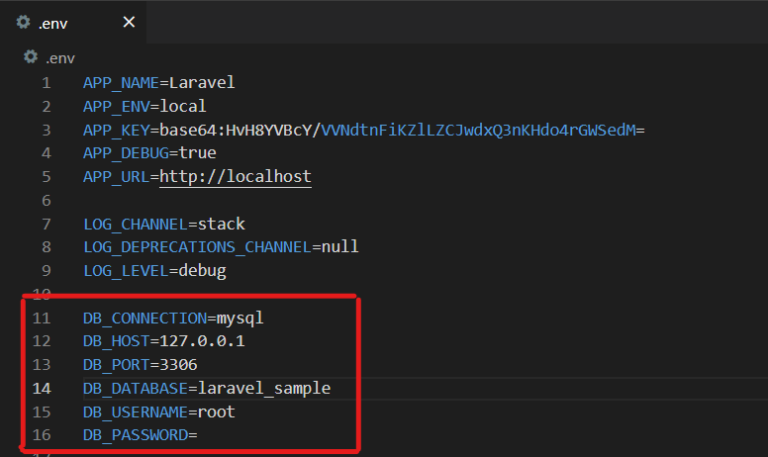Viewport: 768px width, 457px height.
Task: Select the .env tab label
Action: [55, 21]
